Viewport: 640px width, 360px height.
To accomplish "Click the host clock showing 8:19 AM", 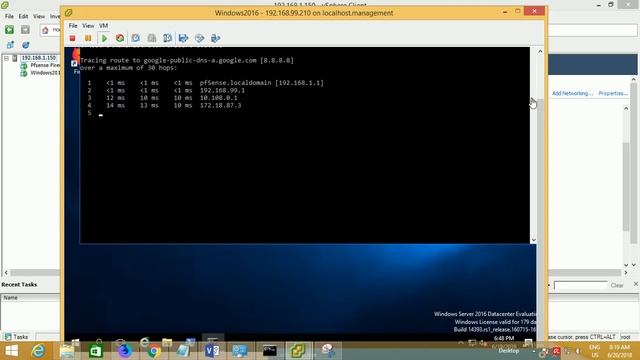I will point(619,351).
